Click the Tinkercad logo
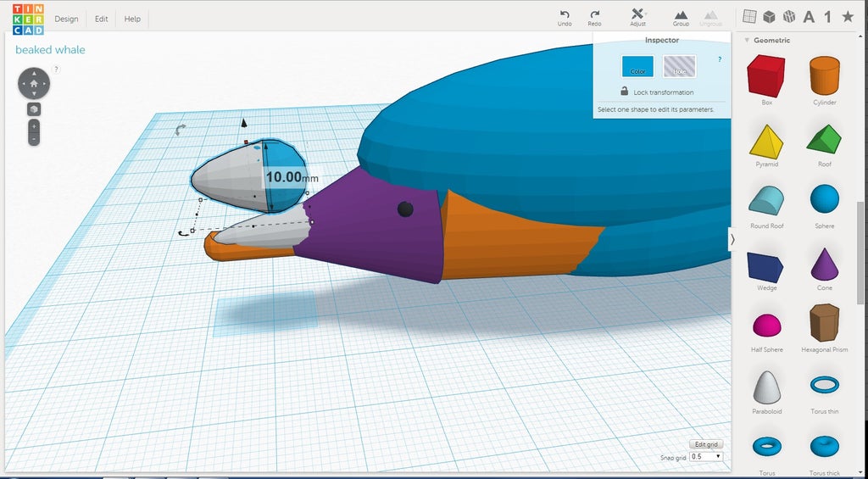Image resolution: width=868 pixels, height=479 pixels. coord(28,19)
